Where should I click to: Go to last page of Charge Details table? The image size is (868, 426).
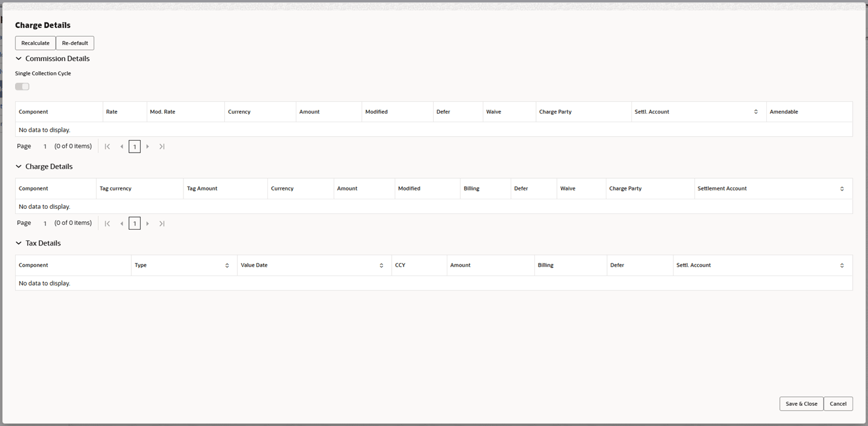pyautogui.click(x=162, y=223)
